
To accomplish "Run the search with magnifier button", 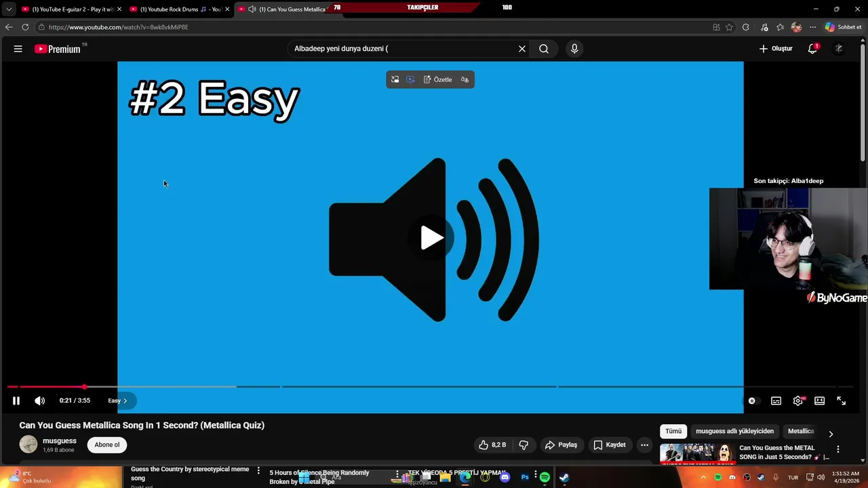I will [x=544, y=49].
